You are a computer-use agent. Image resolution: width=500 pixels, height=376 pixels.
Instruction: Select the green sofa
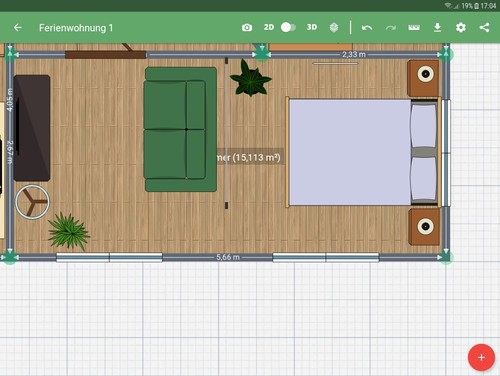click(x=180, y=129)
